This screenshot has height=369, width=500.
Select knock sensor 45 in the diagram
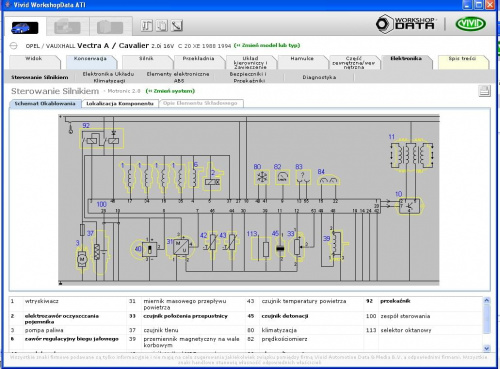coord(280,248)
